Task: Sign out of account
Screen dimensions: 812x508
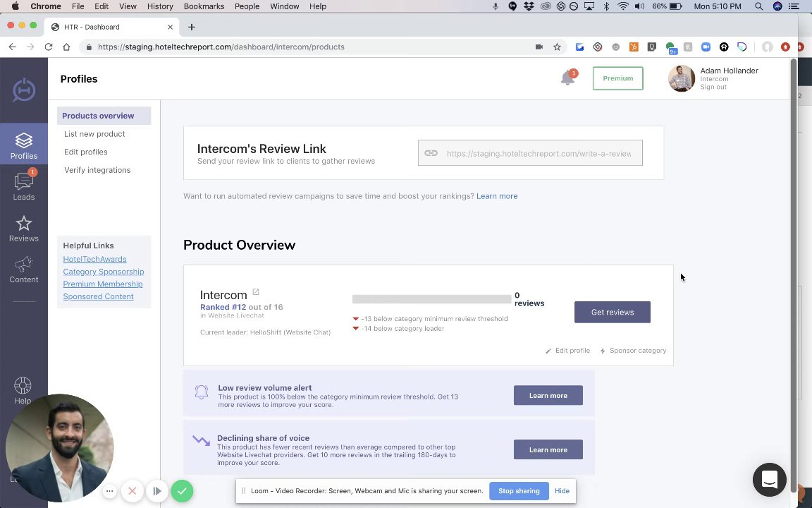Action: pyautogui.click(x=713, y=87)
